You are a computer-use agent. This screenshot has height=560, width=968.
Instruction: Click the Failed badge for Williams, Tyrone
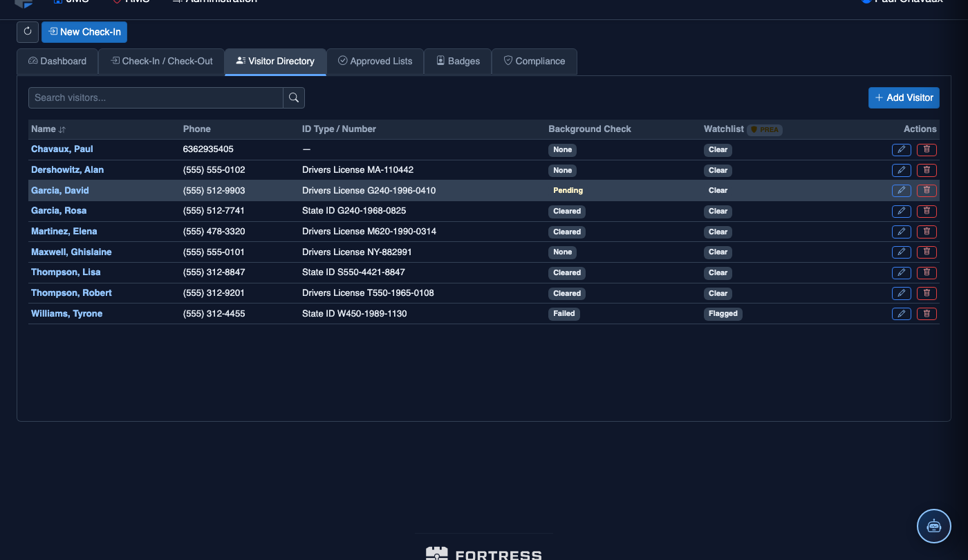point(564,314)
